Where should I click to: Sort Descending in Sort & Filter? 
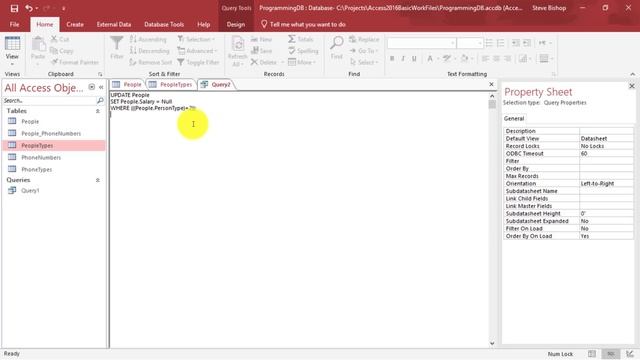click(x=149, y=51)
